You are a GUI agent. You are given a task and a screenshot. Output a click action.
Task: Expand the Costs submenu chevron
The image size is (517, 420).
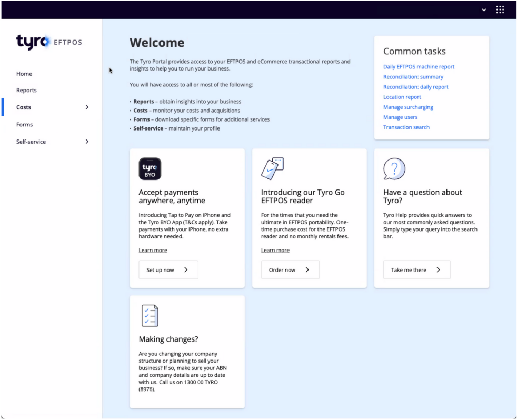[x=87, y=107]
